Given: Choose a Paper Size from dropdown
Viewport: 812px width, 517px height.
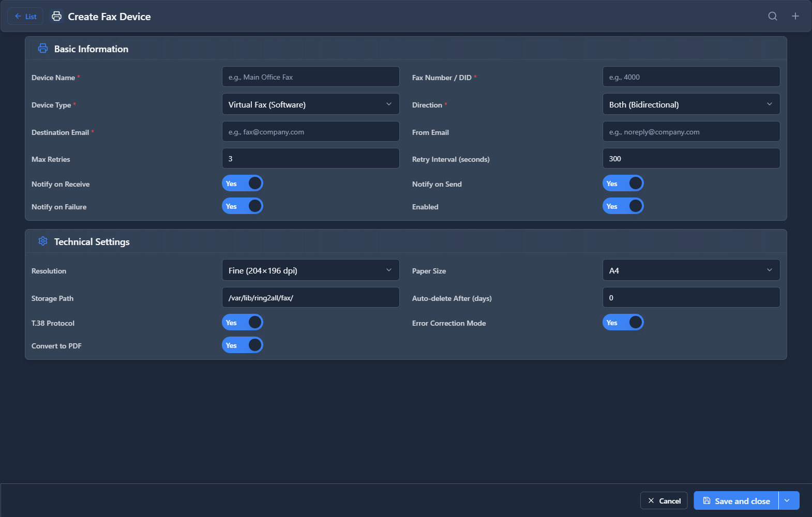Looking at the screenshot, I should [x=691, y=270].
